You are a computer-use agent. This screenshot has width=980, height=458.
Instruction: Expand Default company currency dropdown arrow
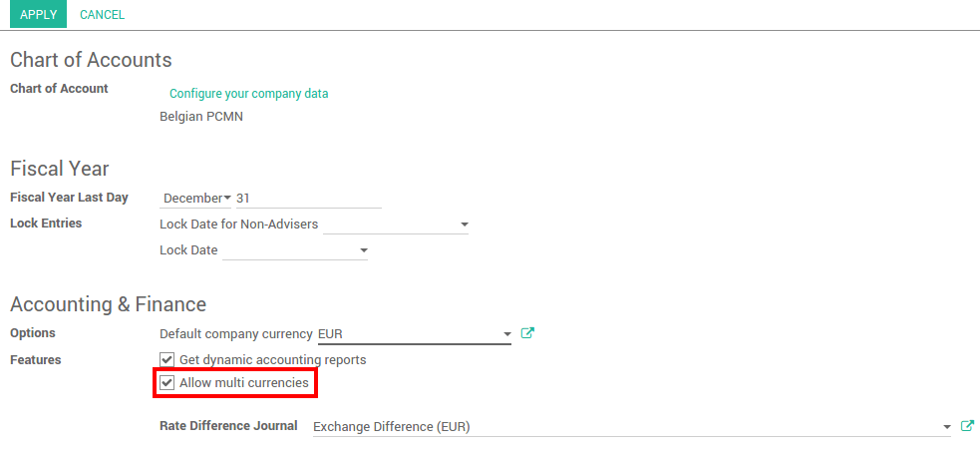tap(507, 334)
